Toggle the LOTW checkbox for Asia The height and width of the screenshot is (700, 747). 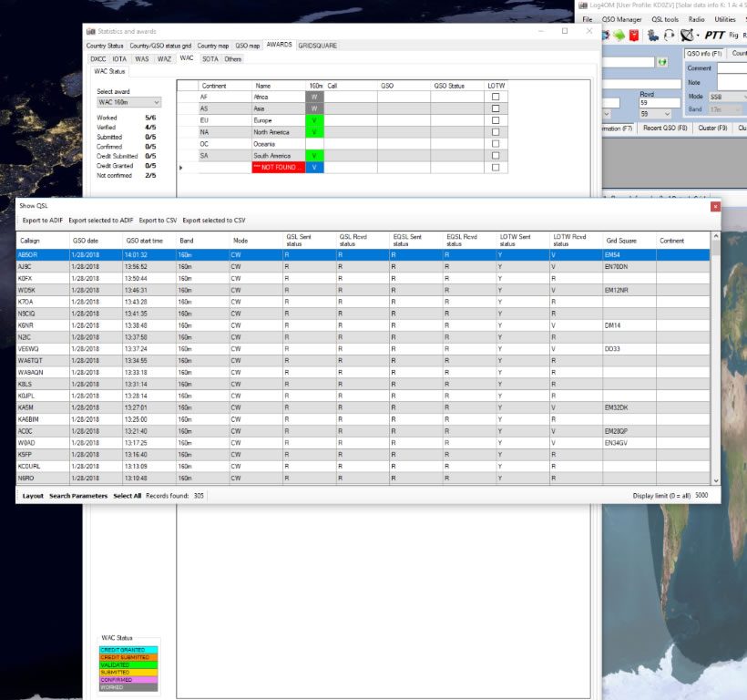496,108
